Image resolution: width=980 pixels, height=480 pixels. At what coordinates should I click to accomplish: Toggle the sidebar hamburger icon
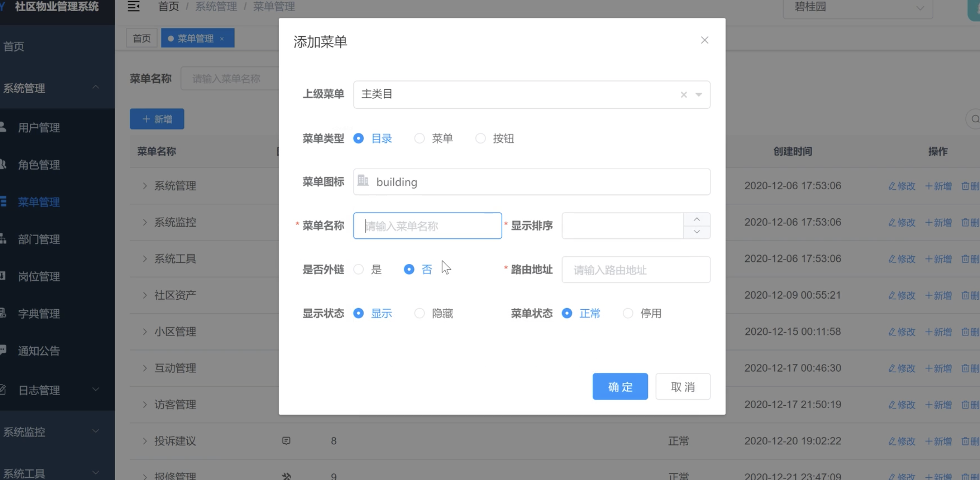[134, 6]
